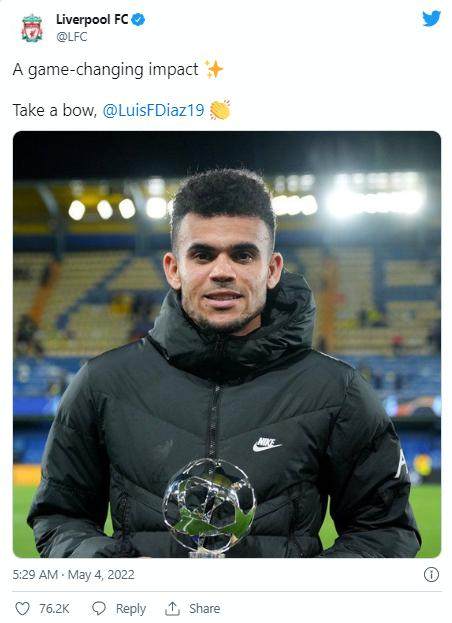Open the Liverpool FC profile name

coord(92,19)
